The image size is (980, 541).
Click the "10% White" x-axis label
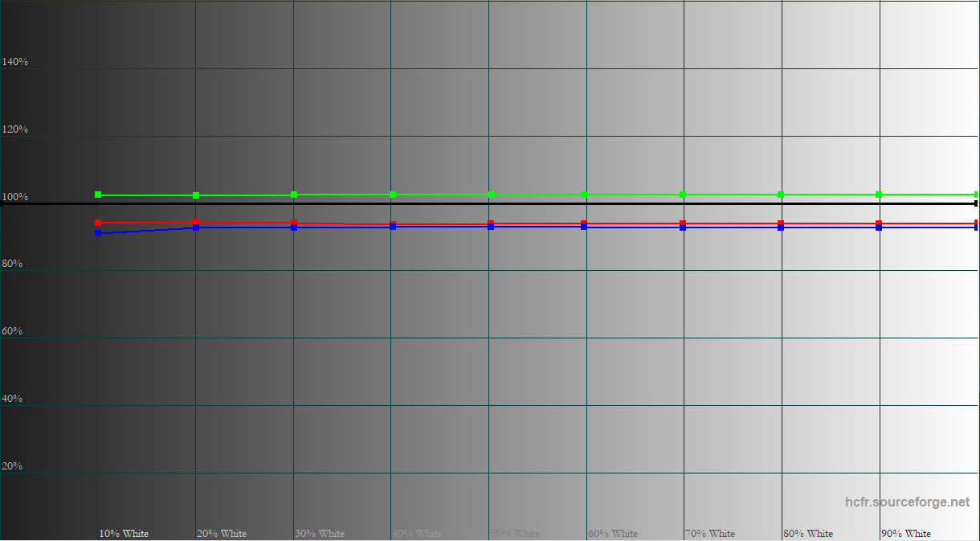point(124,534)
